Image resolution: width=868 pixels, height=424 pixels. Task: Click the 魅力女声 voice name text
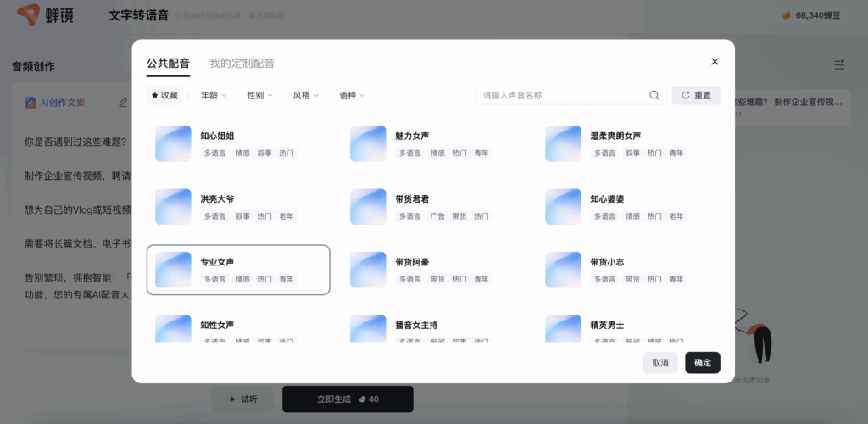click(412, 136)
